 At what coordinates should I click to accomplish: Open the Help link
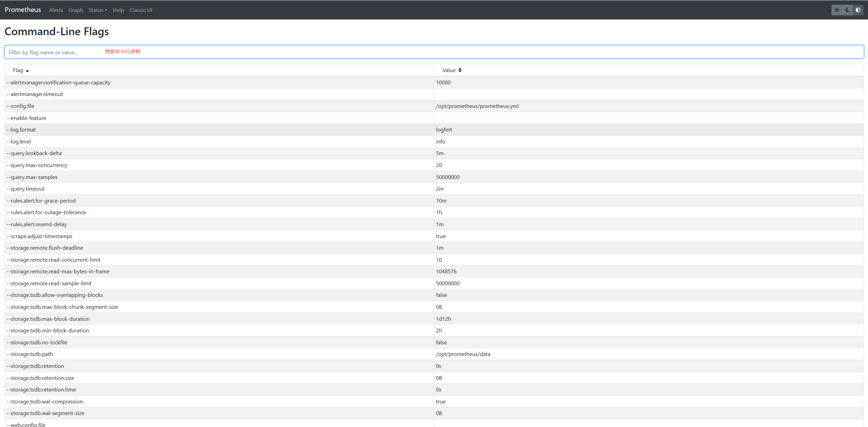click(x=118, y=10)
